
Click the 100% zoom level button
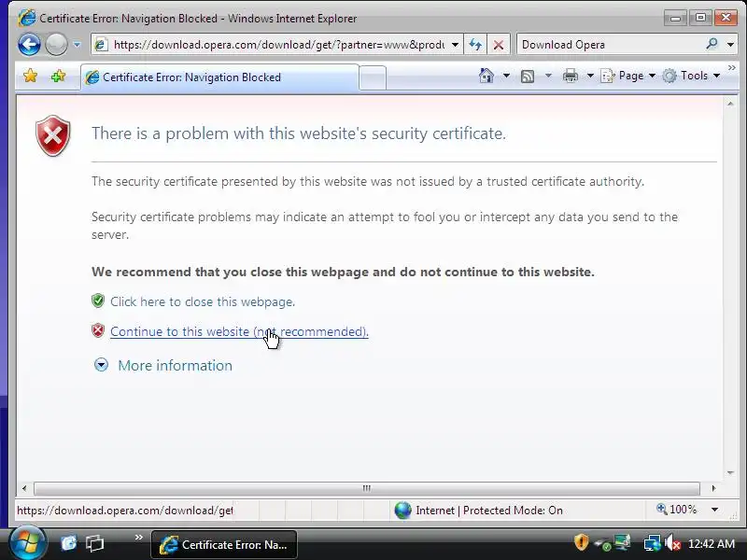[676, 510]
